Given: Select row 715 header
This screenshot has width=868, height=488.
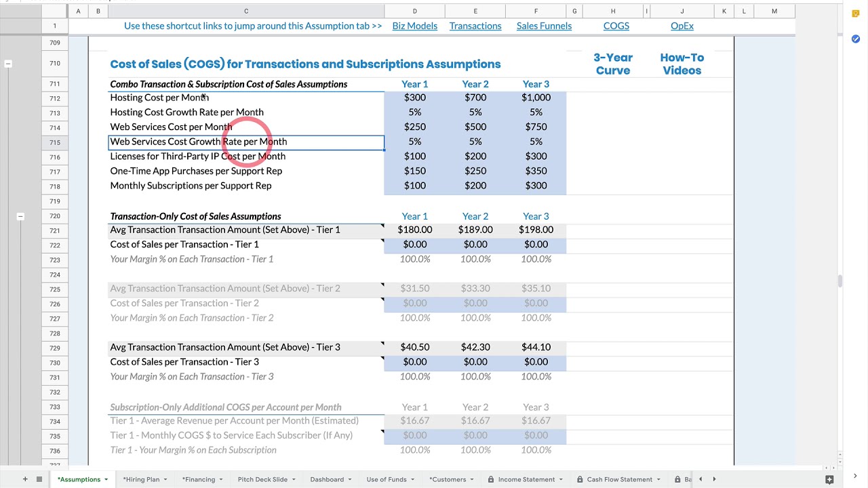Looking at the screenshot, I should point(55,142).
